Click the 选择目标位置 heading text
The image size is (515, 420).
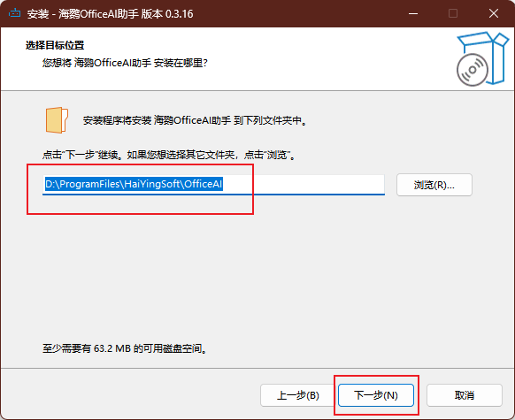pyautogui.click(x=55, y=45)
